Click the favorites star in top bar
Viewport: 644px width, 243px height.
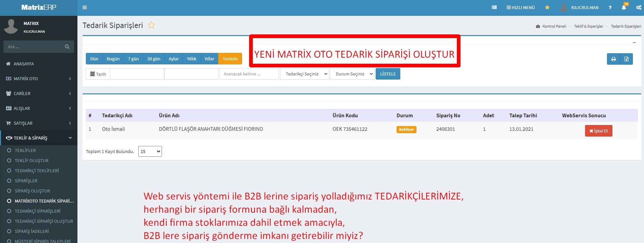tap(547, 7)
